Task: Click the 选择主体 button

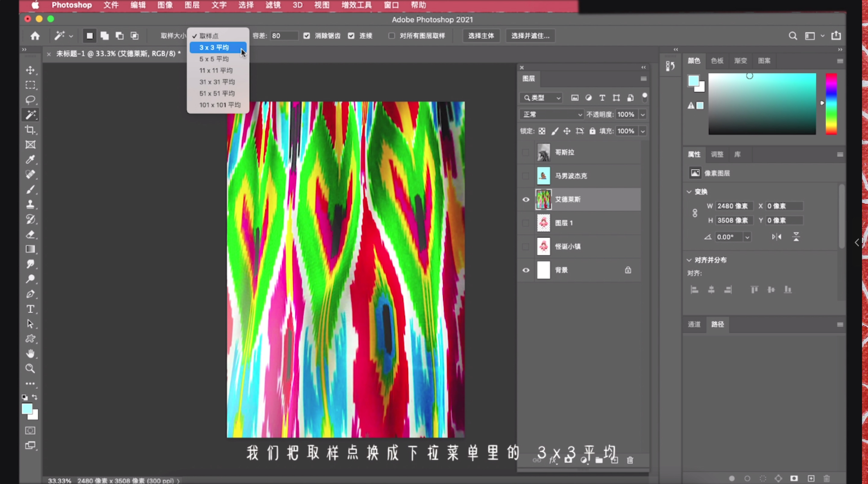Action: point(481,36)
